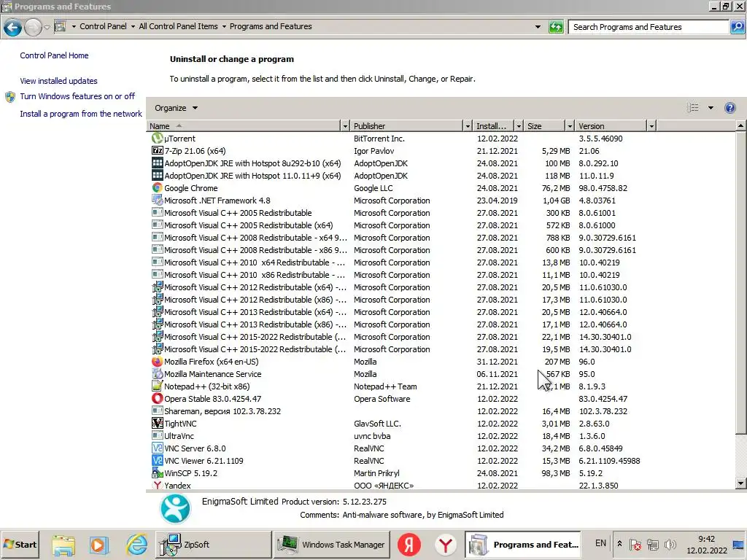747x560 pixels.
Task: Click the list scrollbar up arrow
Action: tap(740, 125)
